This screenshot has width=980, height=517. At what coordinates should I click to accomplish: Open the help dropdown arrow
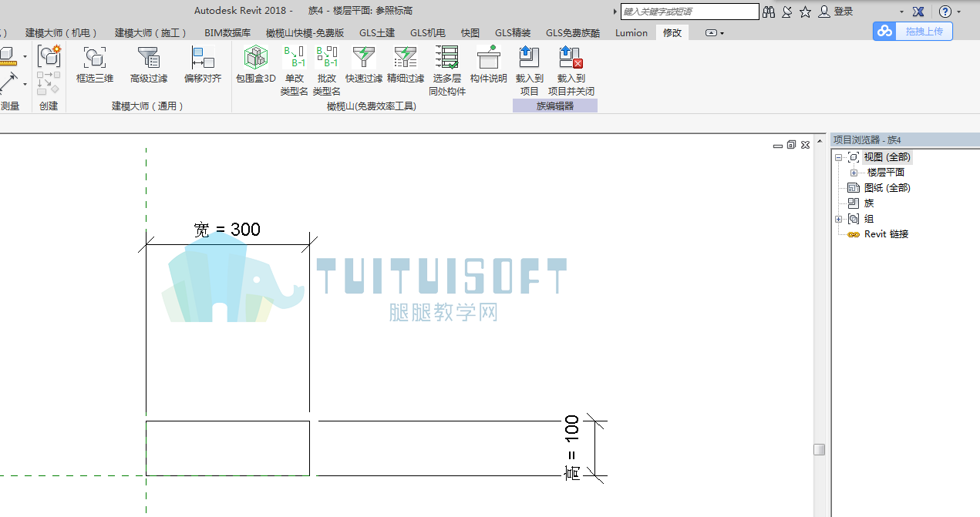pyautogui.click(x=960, y=12)
